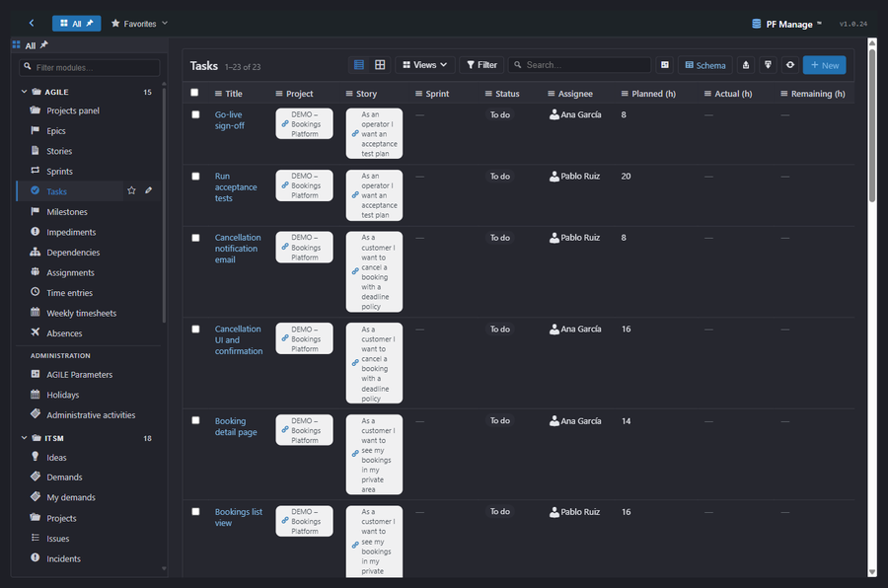Open the Assignee column header menu

click(x=551, y=94)
